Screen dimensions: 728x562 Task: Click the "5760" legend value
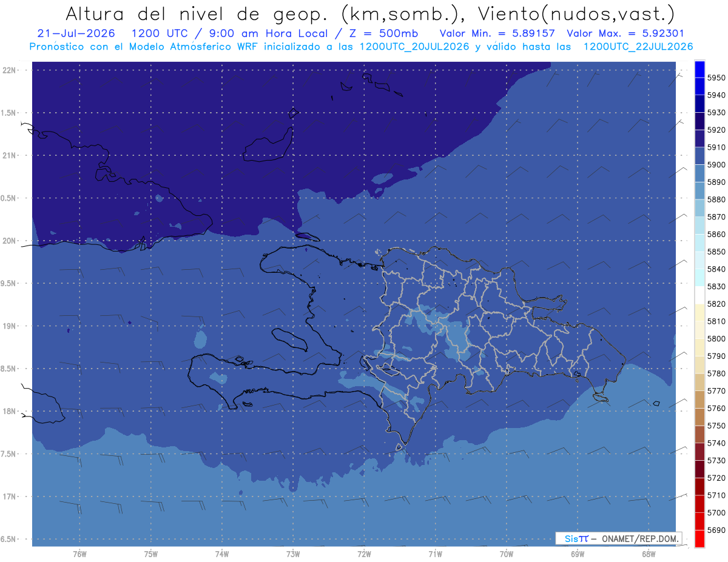coord(716,408)
